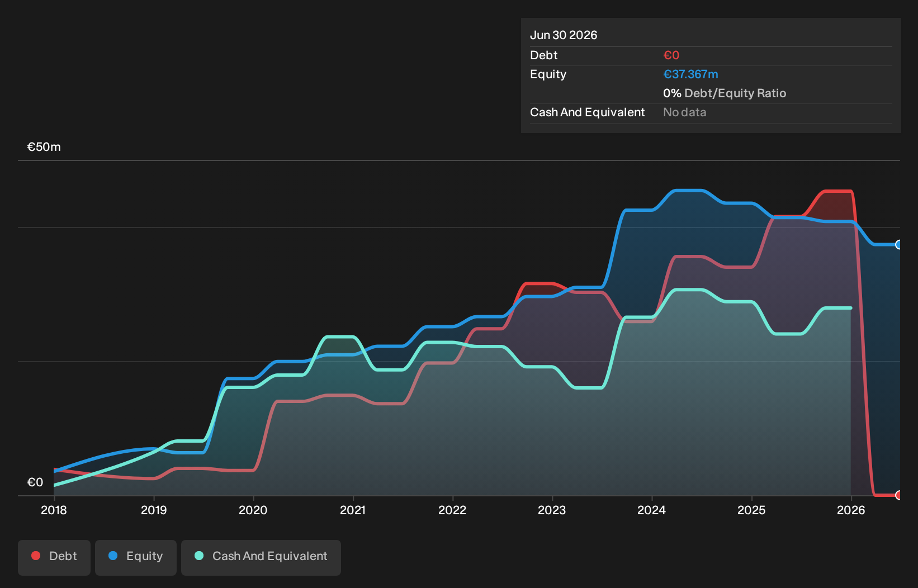
Task: Click the Equity row label in tooltip
Action: [548, 74]
